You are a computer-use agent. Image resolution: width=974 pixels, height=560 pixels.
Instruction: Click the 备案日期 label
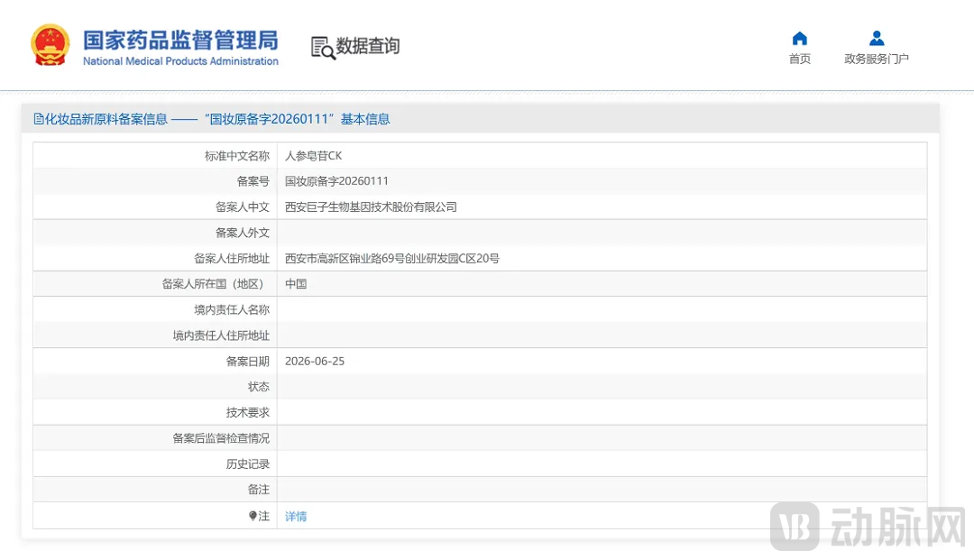pos(248,362)
